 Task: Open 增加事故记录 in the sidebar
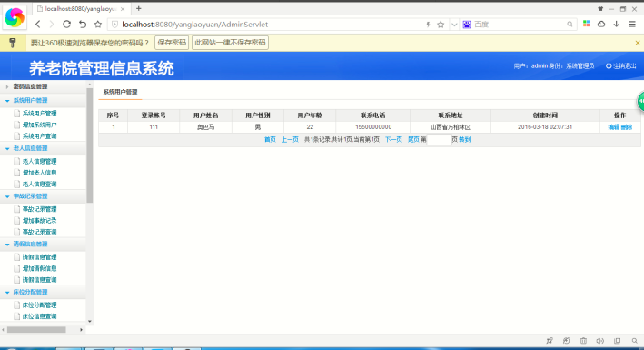pyautogui.click(x=39, y=221)
